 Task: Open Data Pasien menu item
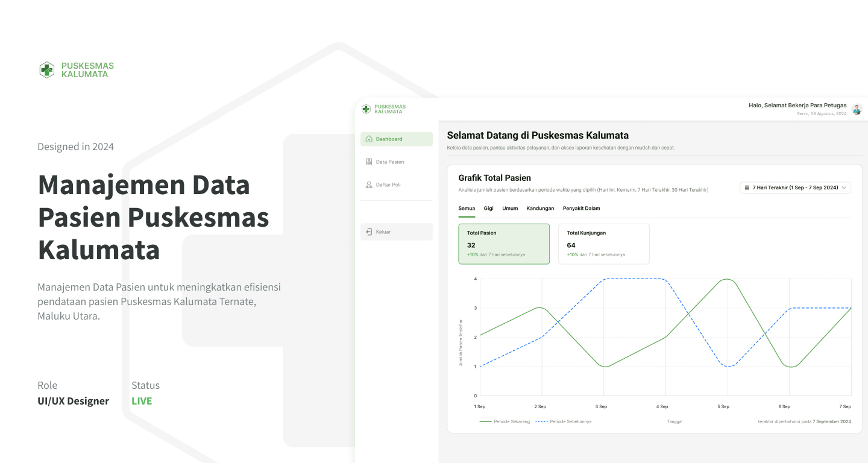(389, 162)
